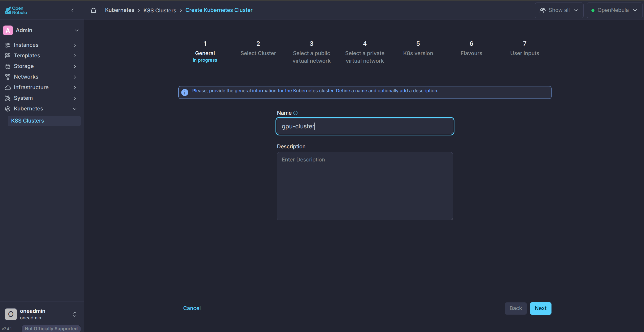Click the Storage database icon
This screenshot has width=644, height=332.
click(8, 66)
